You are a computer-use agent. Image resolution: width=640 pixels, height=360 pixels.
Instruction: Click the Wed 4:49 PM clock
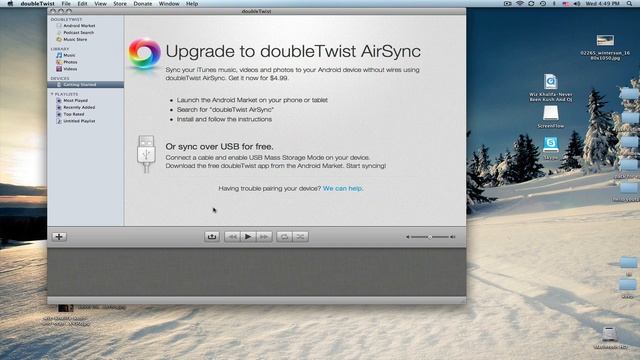click(x=602, y=4)
